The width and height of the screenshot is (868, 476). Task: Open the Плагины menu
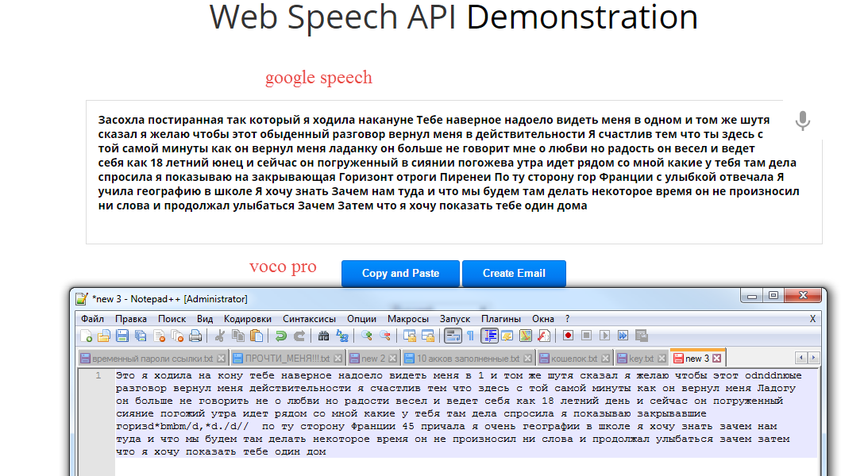coord(500,318)
